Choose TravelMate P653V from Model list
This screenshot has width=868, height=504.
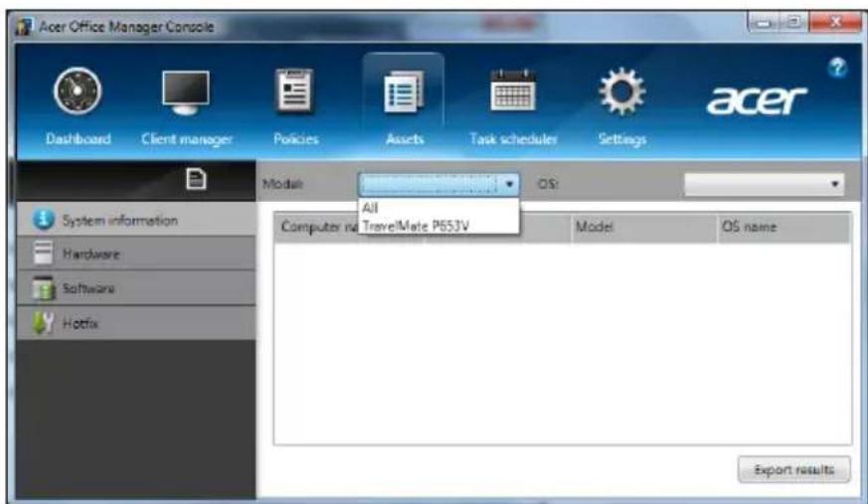[439, 226]
